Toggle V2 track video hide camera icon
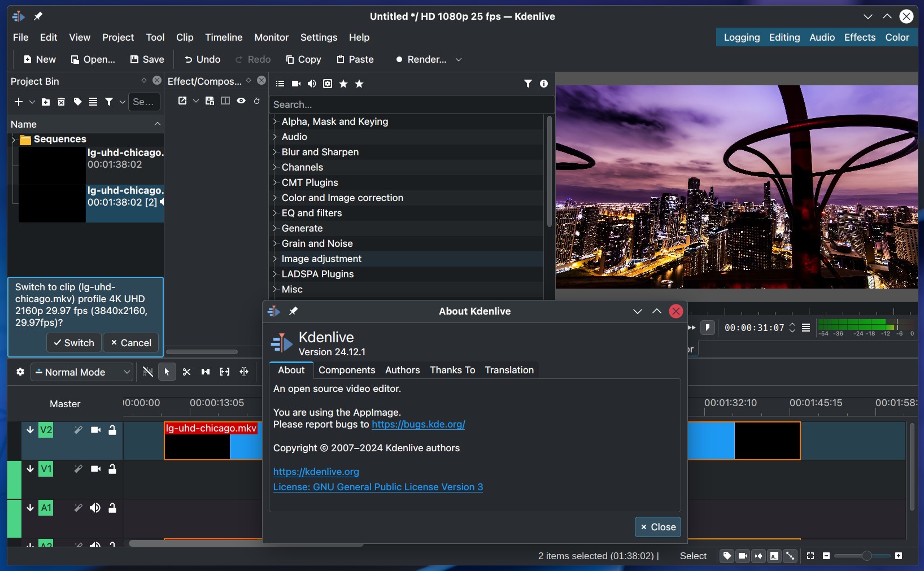 pyautogui.click(x=95, y=430)
